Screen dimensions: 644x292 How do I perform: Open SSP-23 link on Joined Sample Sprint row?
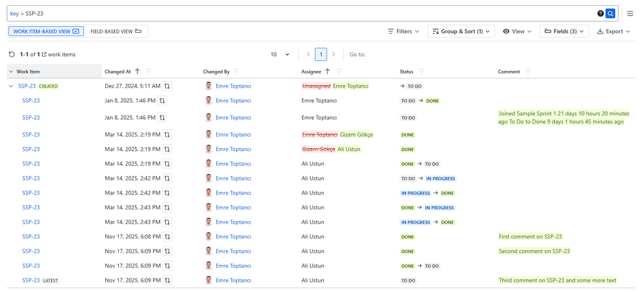tap(31, 118)
